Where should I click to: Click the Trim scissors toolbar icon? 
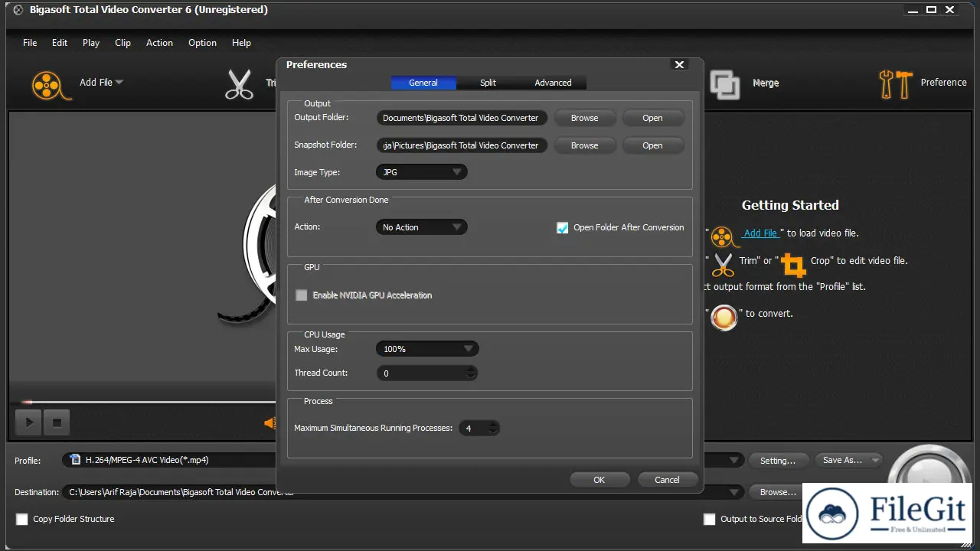point(239,84)
